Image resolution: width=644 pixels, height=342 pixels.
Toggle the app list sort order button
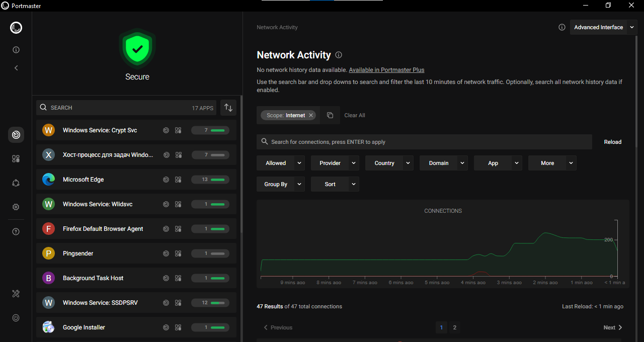[228, 108]
